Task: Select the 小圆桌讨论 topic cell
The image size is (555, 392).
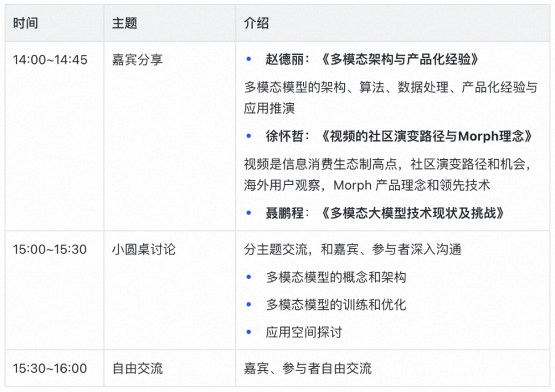Action: pos(144,249)
